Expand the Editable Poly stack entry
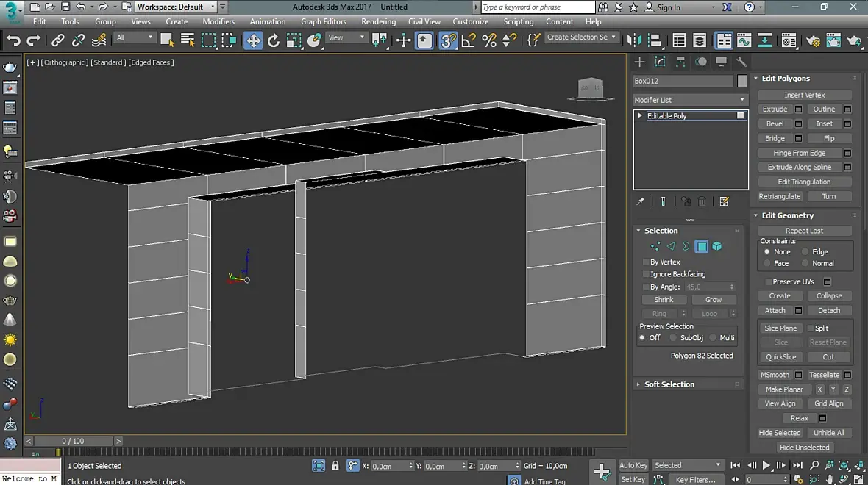This screenshot has width=868, height=485. 640,116
